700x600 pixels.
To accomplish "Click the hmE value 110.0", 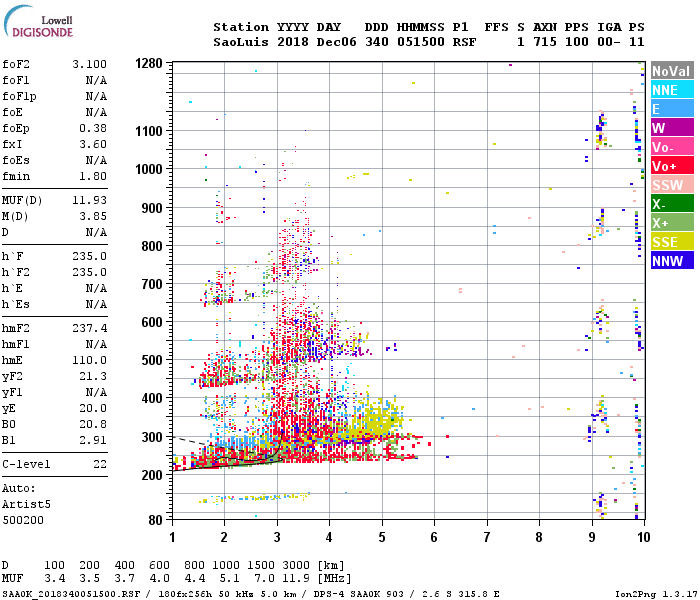I will (90, 361).
